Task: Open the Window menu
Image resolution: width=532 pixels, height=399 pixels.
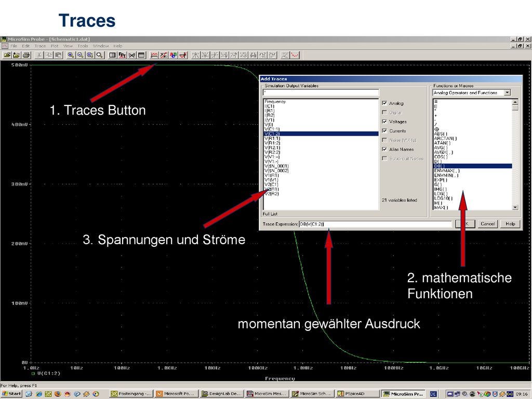Action: click(x=101, y=46)
